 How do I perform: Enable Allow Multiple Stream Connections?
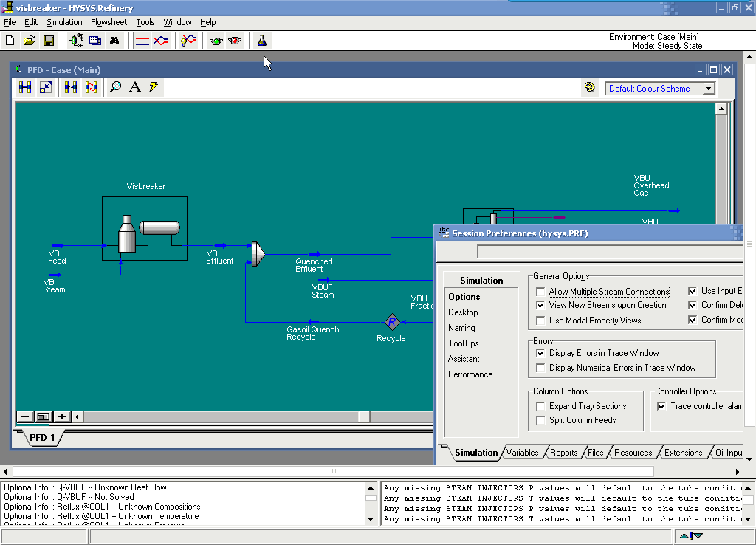point(540,292)
